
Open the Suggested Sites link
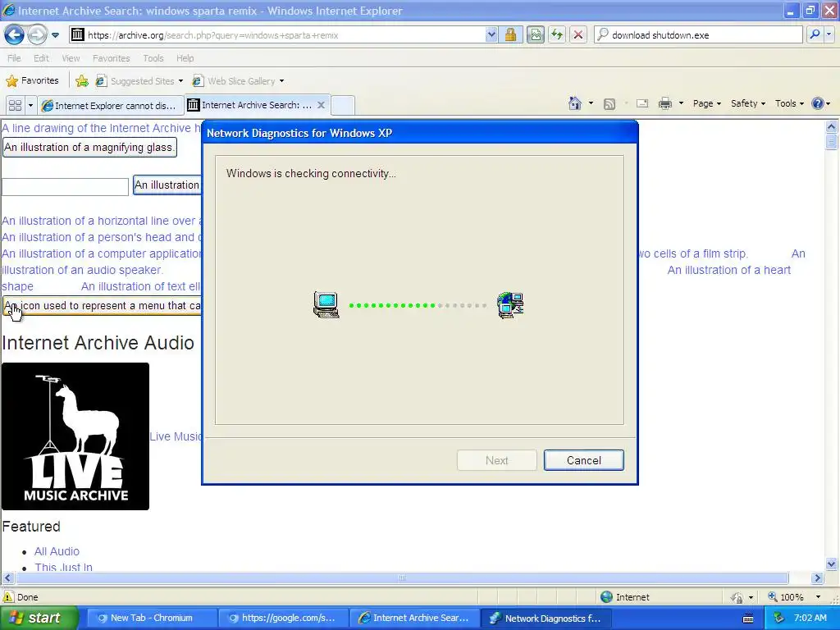(x=135, y=81)
